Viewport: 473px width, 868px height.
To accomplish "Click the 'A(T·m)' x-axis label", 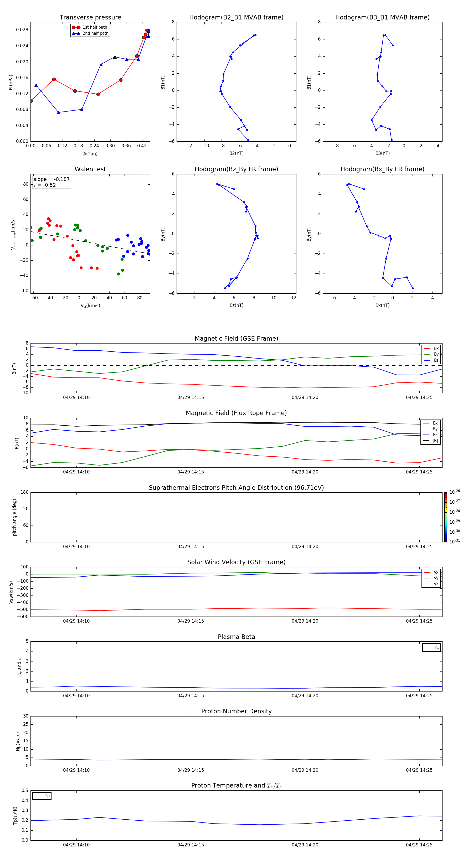I will tap(90, 154).
